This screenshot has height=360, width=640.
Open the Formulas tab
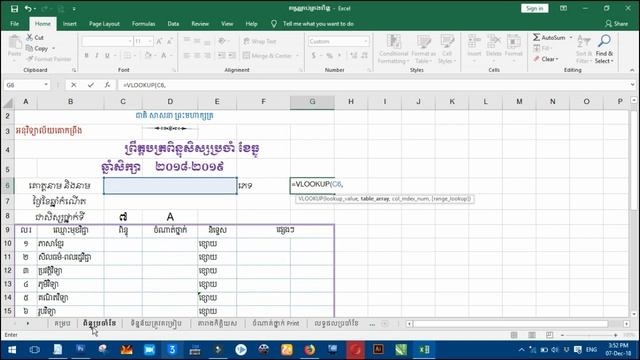pyautogui.click(x=144, y=24)
